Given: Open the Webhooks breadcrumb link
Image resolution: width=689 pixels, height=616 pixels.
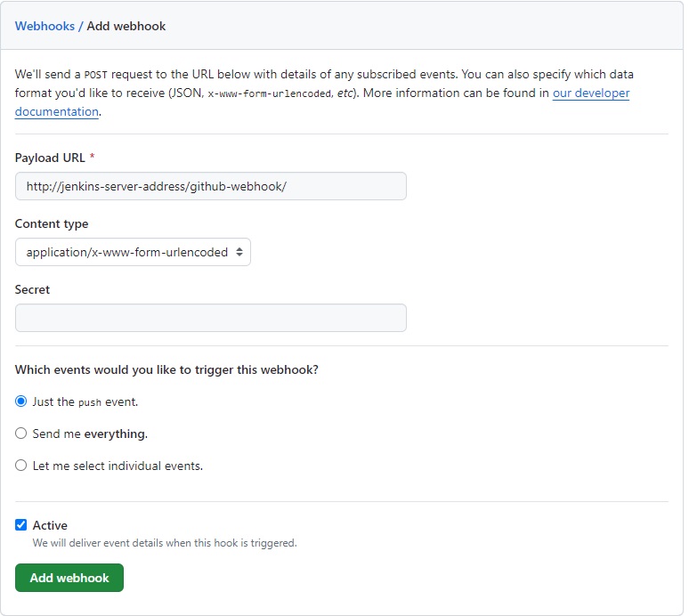Looking at the screenshot, I should pyautogui.click(x=45, y=26).
